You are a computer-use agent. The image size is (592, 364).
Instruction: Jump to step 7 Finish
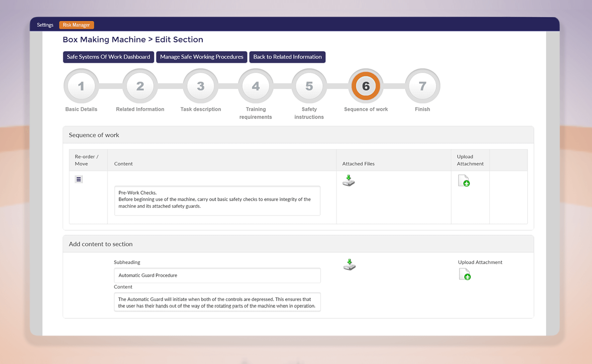coord(422,86)
